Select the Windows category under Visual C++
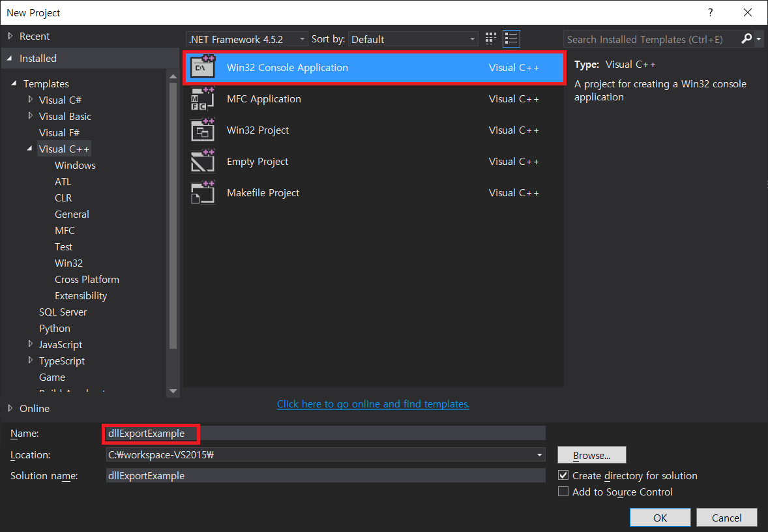 [x=75, y=165]
